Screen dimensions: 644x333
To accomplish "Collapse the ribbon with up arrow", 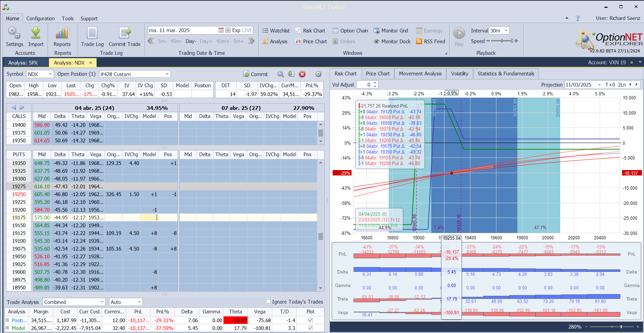I will click(x=567, y=18).
